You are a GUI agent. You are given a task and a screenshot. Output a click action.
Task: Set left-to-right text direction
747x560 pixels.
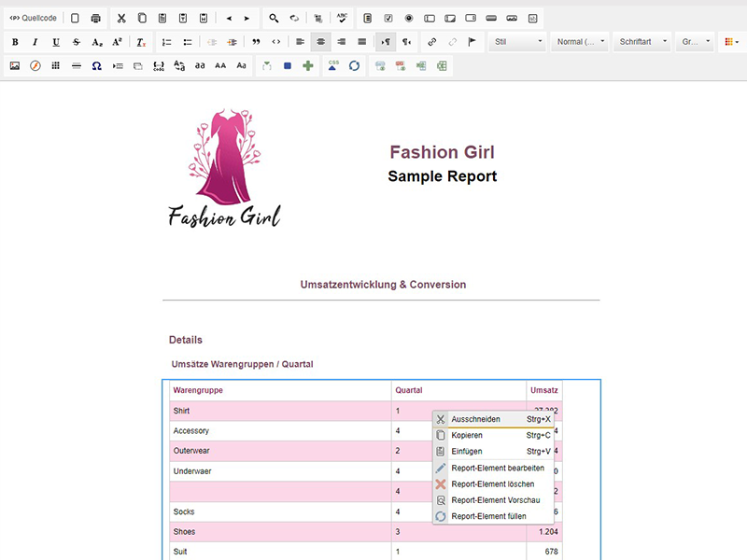click(386, 42)
